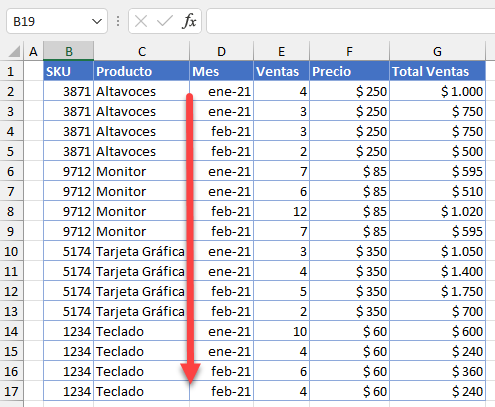This screenshot has height=407, width=495.
Task: Select column F header
Action: 349,51
